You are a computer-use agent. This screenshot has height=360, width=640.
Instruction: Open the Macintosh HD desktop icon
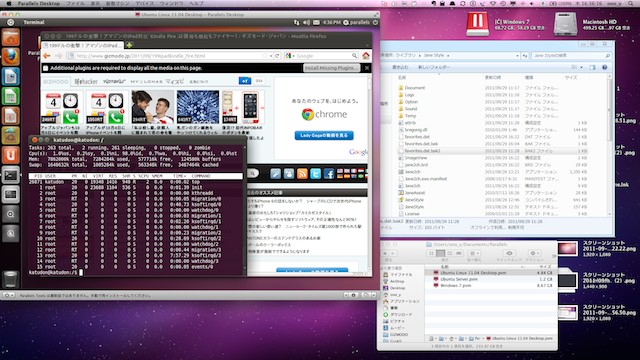point(565,24)
